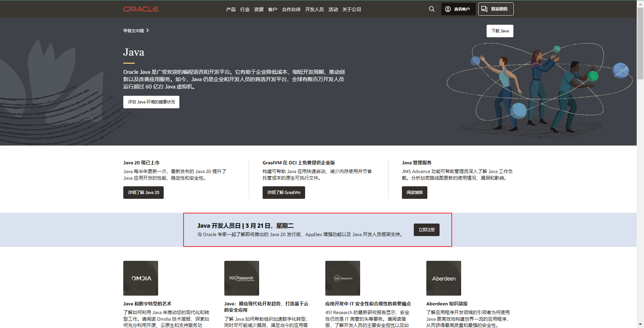644x328 pixels.
Task: Open the 活动 menu
Action: (x=333, y=9)
